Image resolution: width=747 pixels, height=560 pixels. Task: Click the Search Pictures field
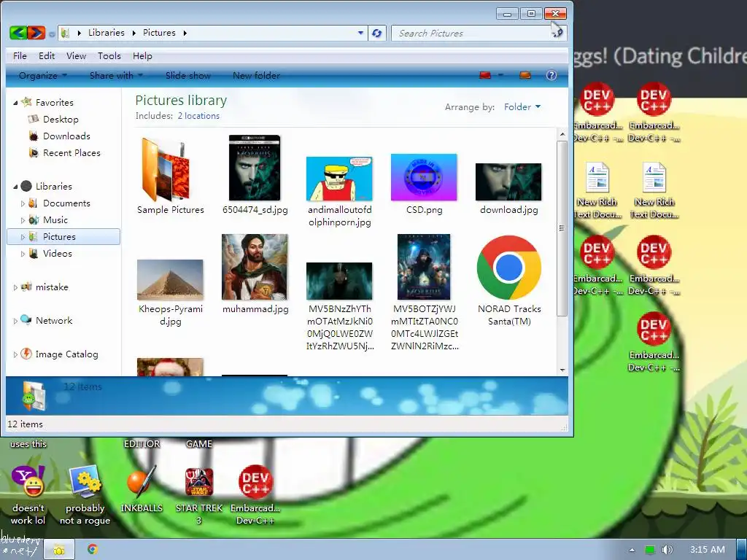[x=479, y=33]
